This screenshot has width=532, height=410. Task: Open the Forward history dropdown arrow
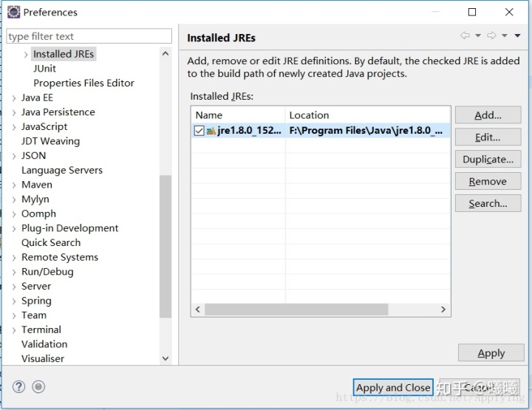505,35
